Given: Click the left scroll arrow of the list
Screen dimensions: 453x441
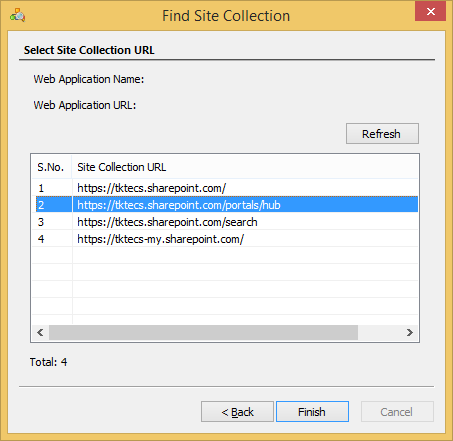Looking at the screenshot, I should (x=40, y=332).
